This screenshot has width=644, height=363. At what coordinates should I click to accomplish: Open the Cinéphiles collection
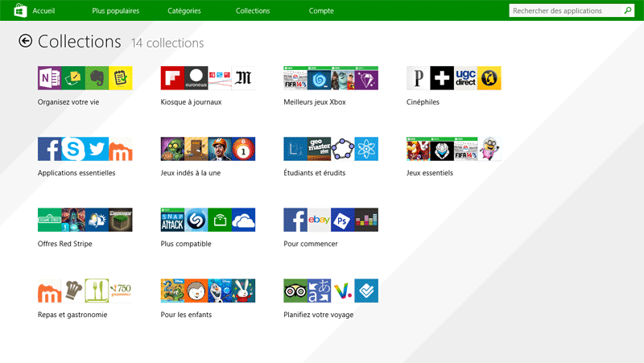pyautogui.click(x=423, y=102)
